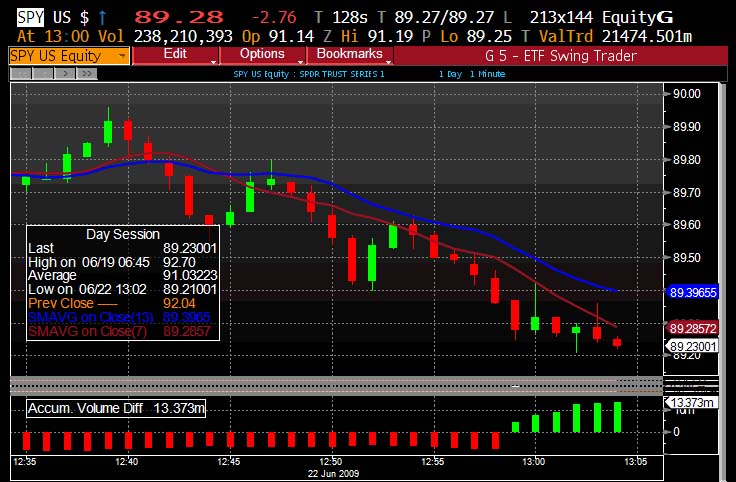This screenshot has height=482, width=736.
Task: Click the 22 Jun 2009 date label
Action: point(333,474)
